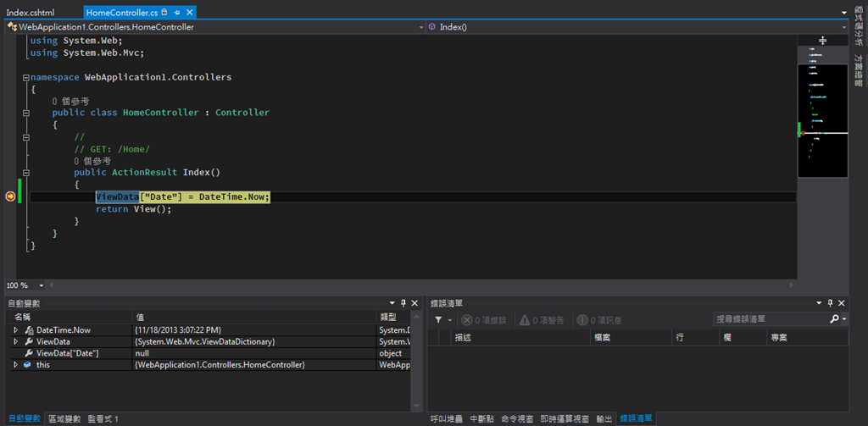Click 0 個參考 above the Index method
This screenshot has height=426, width=868.
coord(92,161)
